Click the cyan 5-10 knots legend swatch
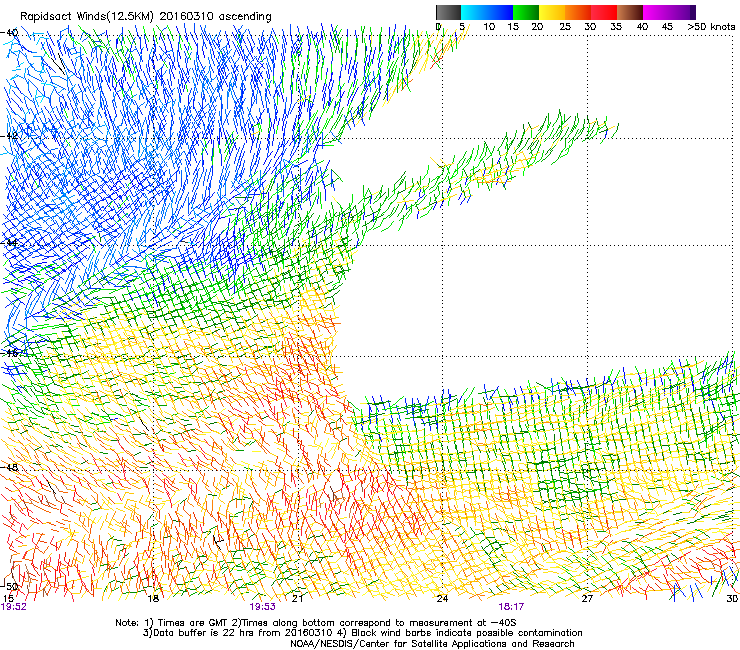 click(x=474, y=12)
